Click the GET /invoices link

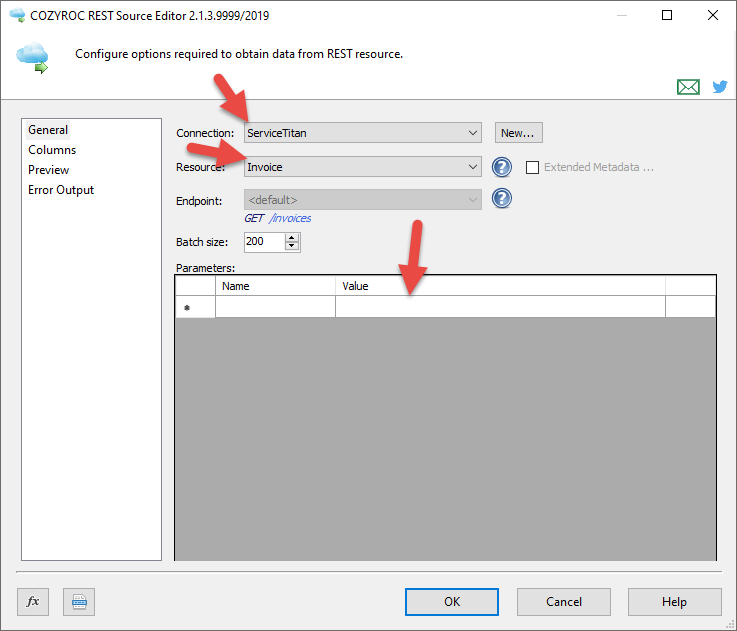tap(277, 218)
